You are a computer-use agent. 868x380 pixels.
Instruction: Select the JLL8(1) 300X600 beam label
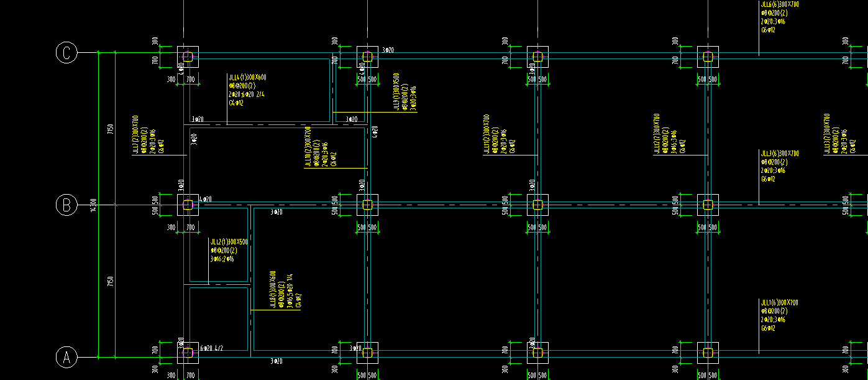pos(285,290)
